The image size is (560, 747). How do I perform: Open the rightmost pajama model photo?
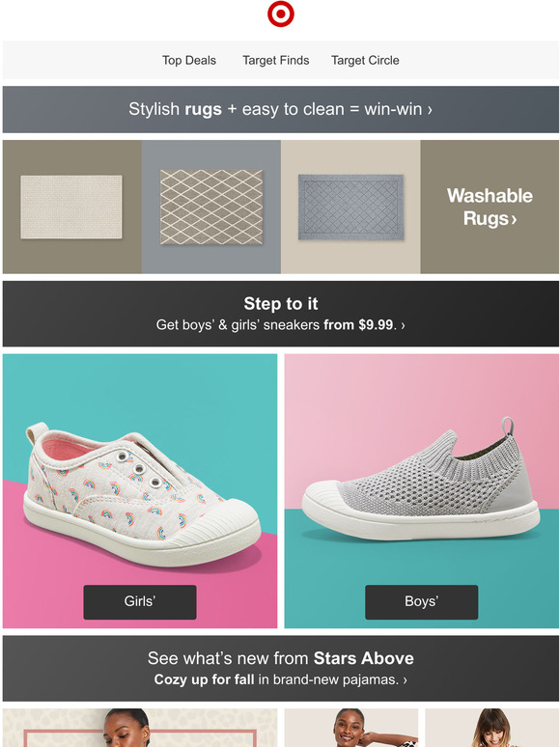pyautogui.click(x=491, y=728)
